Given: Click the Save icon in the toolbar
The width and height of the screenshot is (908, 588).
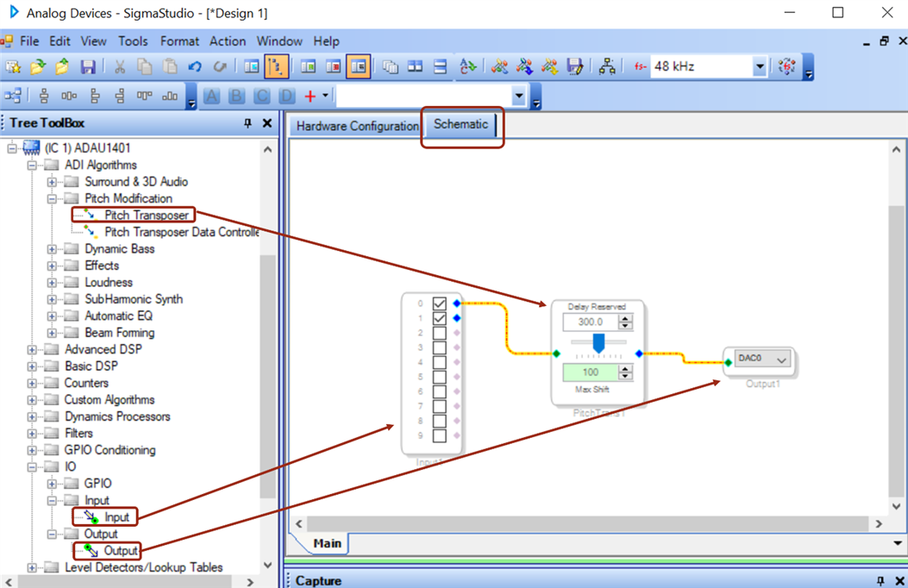Looking at the screenshot, I should coord(87,66).
